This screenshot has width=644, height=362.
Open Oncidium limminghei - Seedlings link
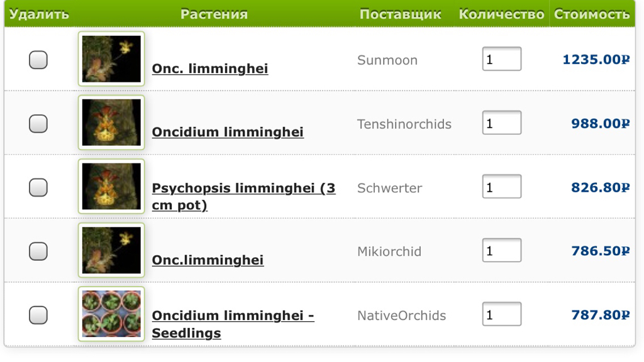(233, 324)
